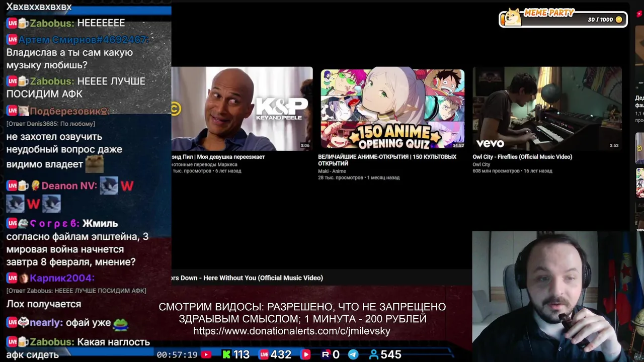Image resolution: width=644 pixels, height=362 pixels.
Task: Click chat message 'Лох получается'
Action: 43,304
